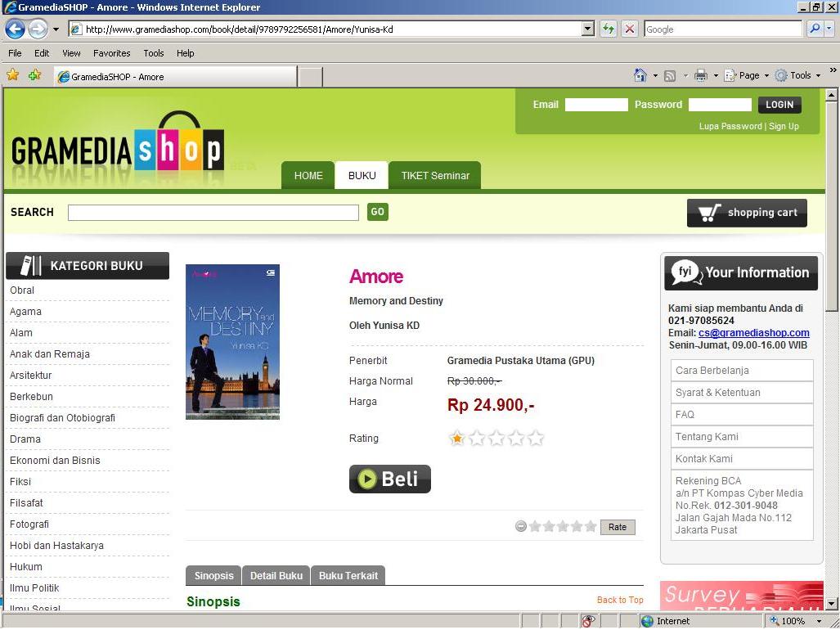This screenshot has width=840, height=630.
Task: Click the site SEARCH text box
Action: click(x=213, y=213)
